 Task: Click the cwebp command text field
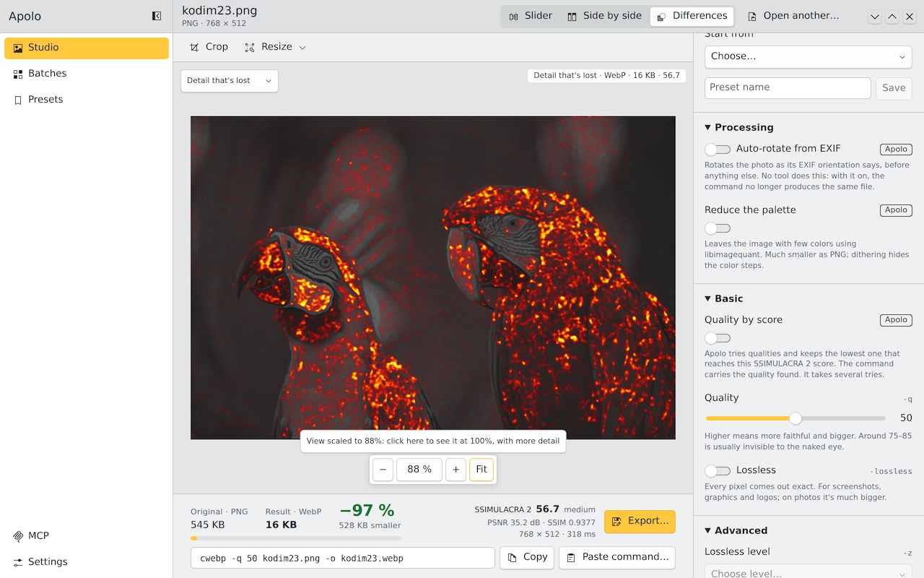coord(343,558)
